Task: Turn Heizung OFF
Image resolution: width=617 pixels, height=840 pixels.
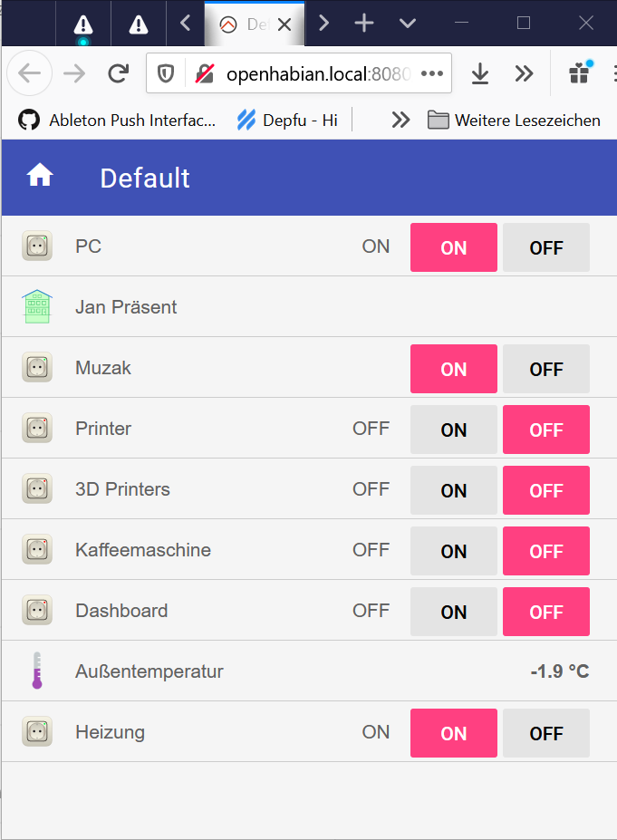Action: (x=545, y=733)
